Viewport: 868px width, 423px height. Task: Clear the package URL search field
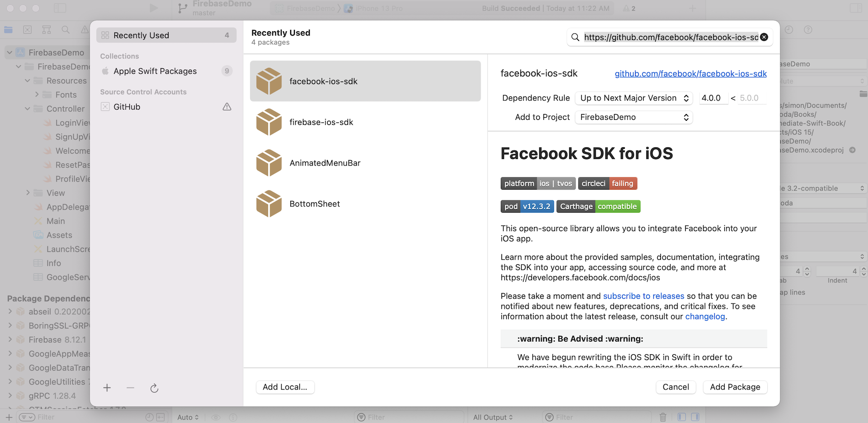point(764,37)
